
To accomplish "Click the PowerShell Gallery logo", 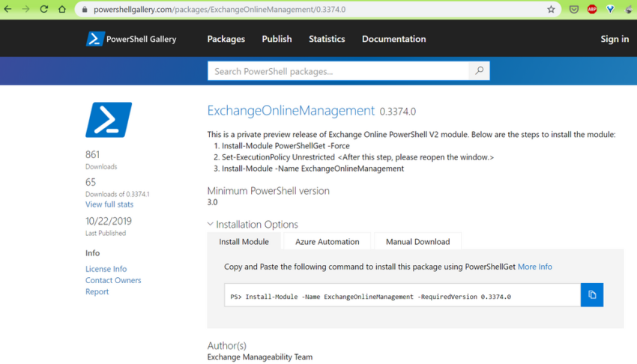I will click(x=131, y=39).
